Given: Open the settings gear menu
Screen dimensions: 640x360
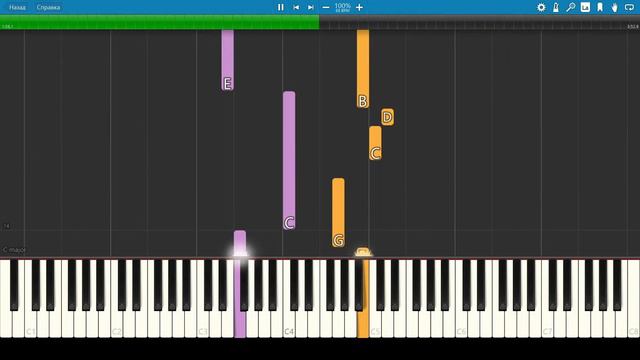Looking at the screenshot, I should (541, 7).
